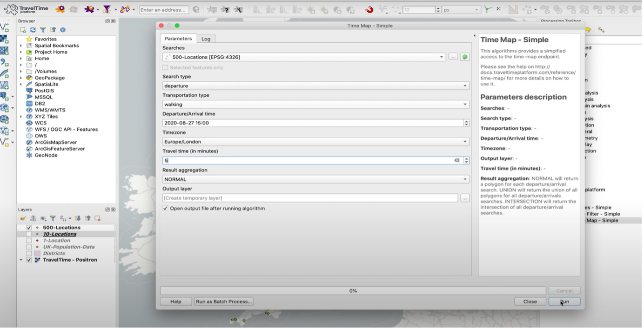Hide the TravelTime - Positron layer
Image resolution: width=644 pixels, height=329 pixels.
(29, 260)
